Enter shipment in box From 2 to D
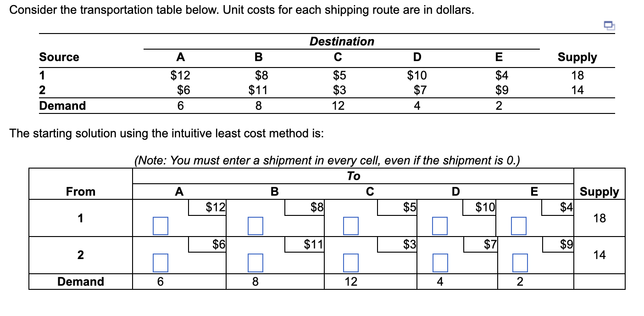The height and width of the screenshot is (316, 644). [x=439, y=263]
